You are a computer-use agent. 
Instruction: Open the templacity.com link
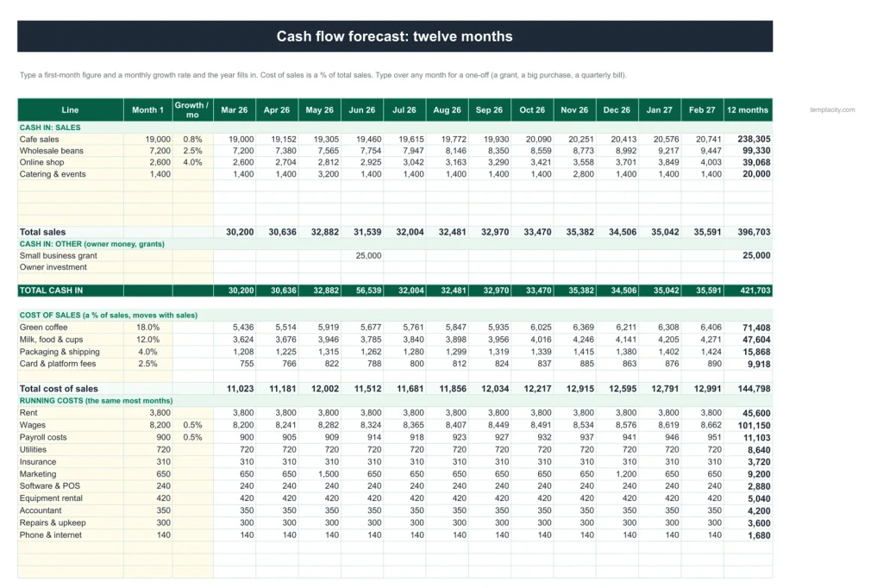pyautogui.click(x=832, y=109)
